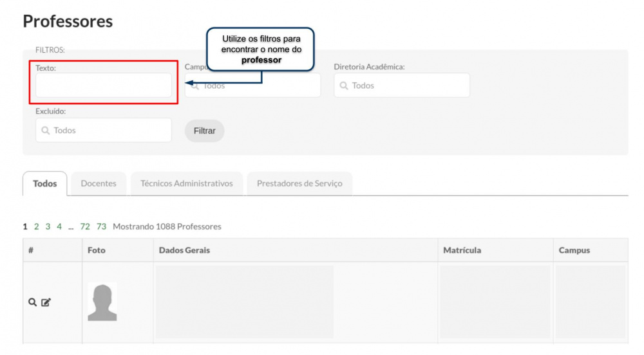Image resolution: width=644 pixels, height=355 pixels.
Task: Go to page 2 of results
Action: pos(37,226)
